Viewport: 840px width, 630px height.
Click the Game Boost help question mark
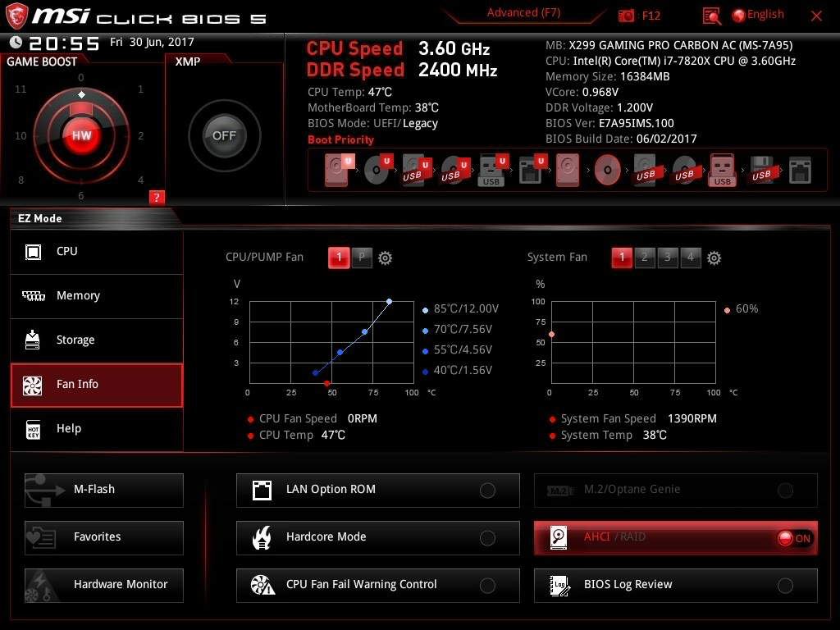click(157, 197)
